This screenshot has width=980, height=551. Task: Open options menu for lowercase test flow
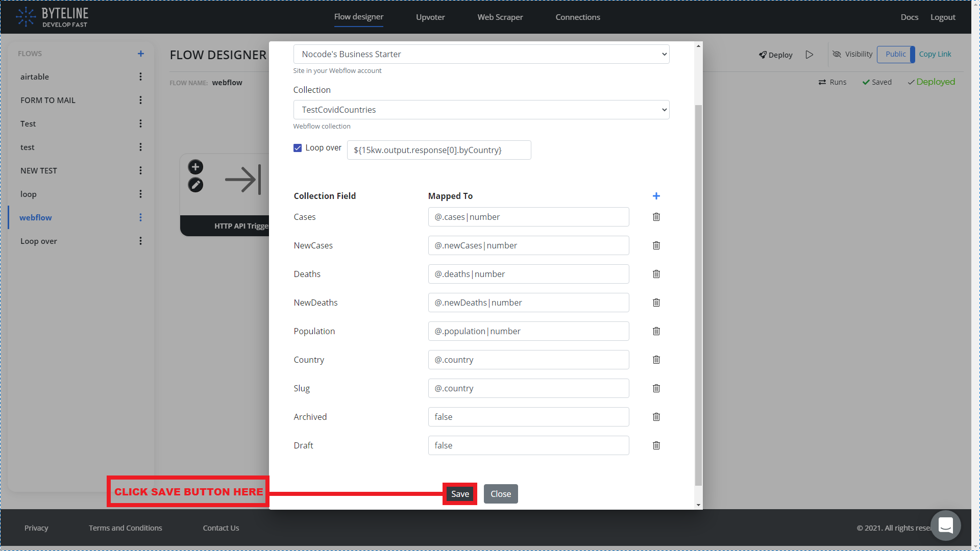[x=140, y=147]
